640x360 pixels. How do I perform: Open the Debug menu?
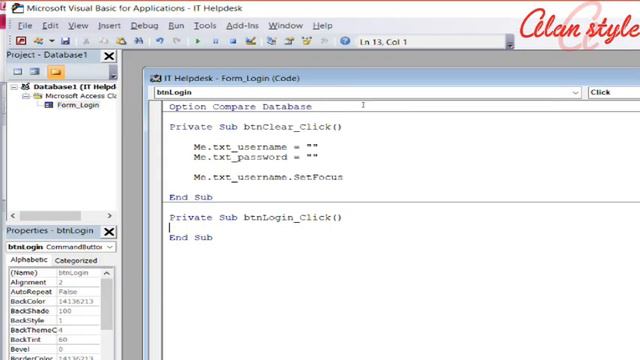(x=144, y=26)
